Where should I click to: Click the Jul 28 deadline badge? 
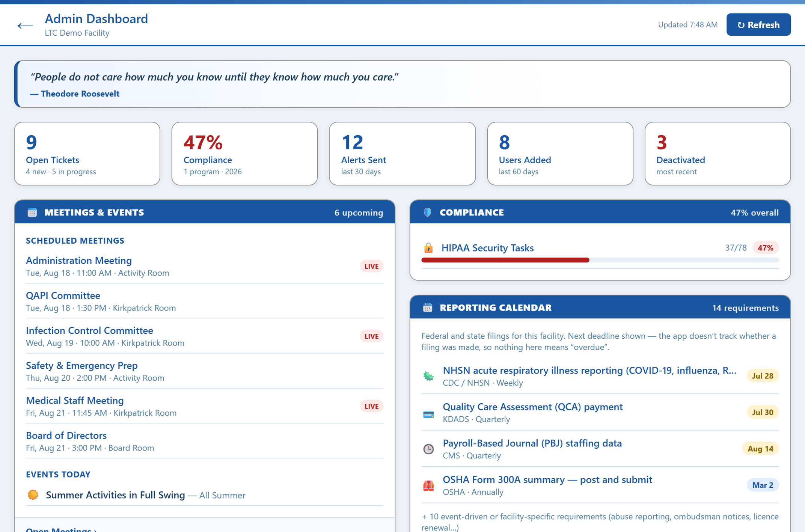pyautogui.click(x=763, y=376)
